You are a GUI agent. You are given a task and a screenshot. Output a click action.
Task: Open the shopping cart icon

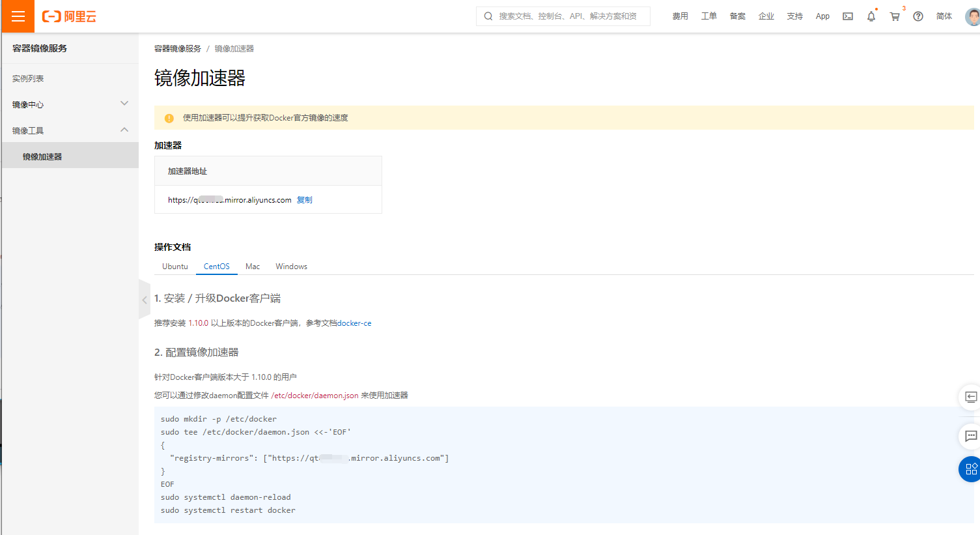(895, 16)
